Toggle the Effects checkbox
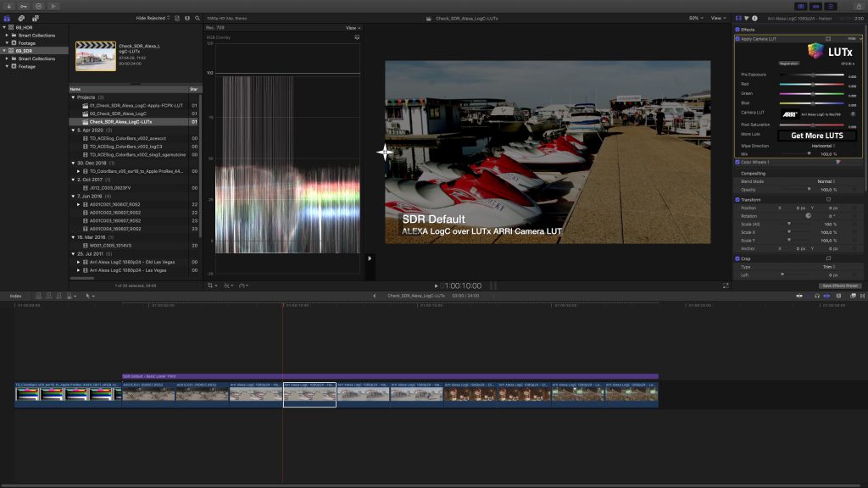 [x=737, y=30]
